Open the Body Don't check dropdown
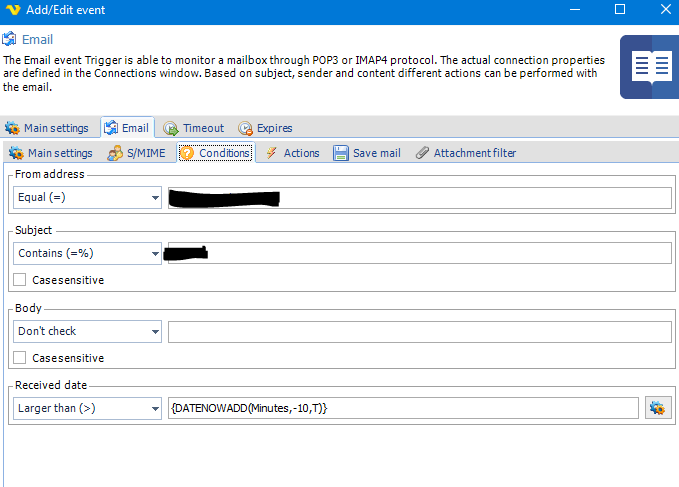This screenshot has width=679, height=487. pos(88,331)
